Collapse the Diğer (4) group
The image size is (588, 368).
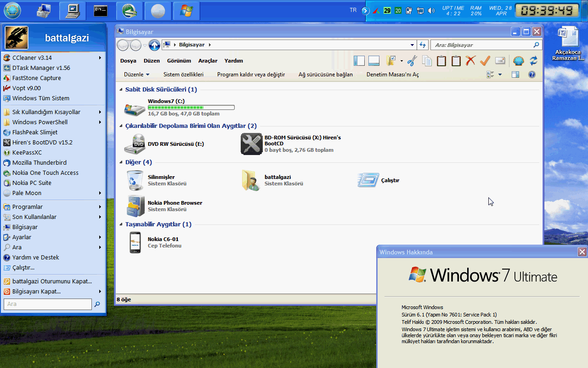(x=121, y=162)
